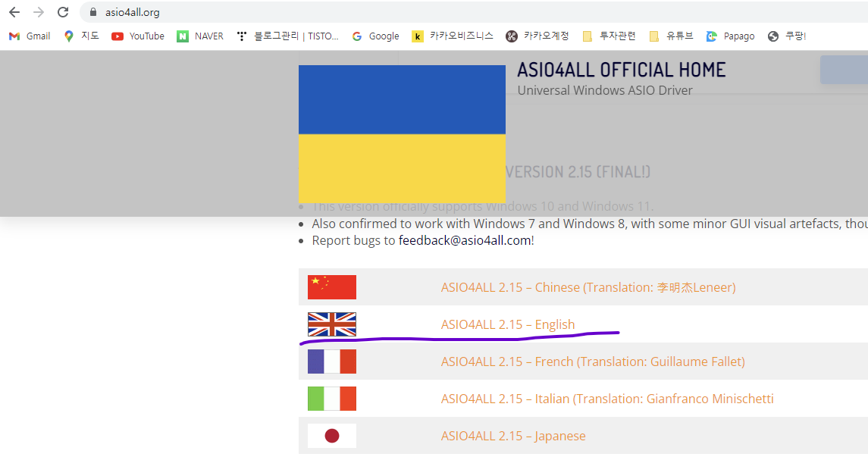Viewport: 868px width, 457px height.
Task: Open the 유튜브 bookmark folder
Action: 671,36
